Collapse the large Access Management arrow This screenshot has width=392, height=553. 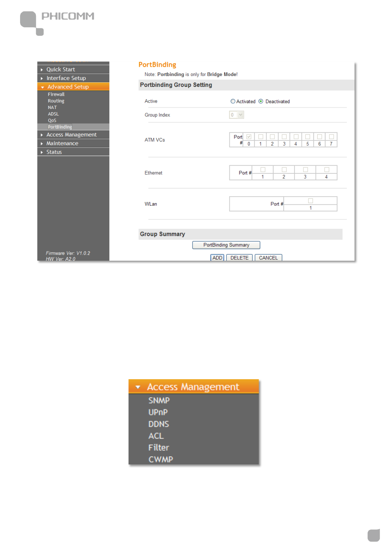(x=138, y=387)
